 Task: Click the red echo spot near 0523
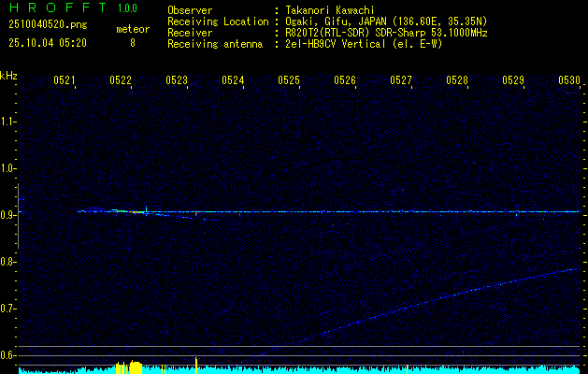195,213
